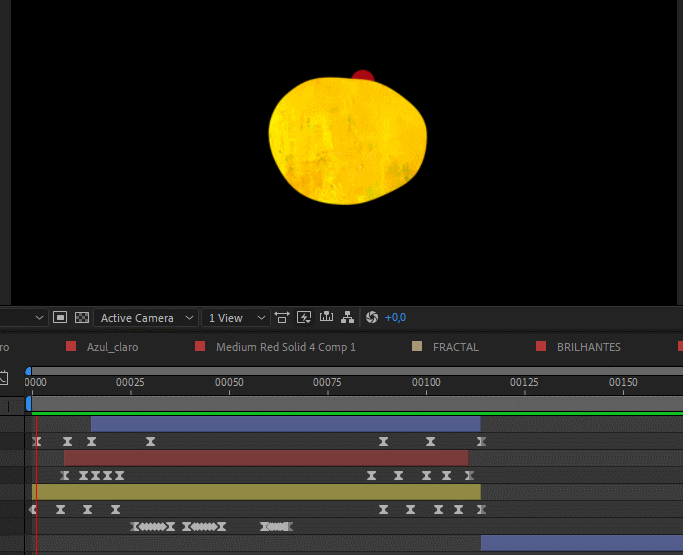This screenshot has height=555, width=683.
Task: Select the first keyframe beneath the red layer bar
Action: point(64,476)
